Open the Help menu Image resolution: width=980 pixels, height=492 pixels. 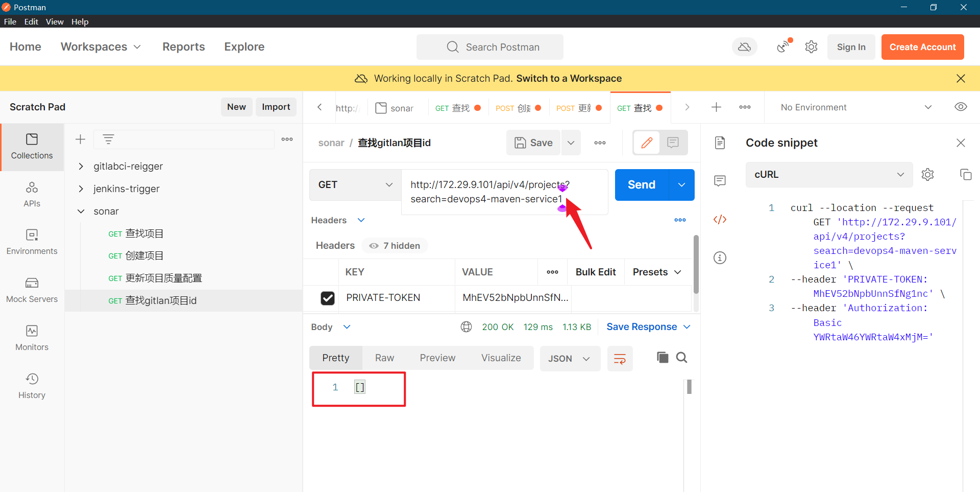[x=80, y=21]
